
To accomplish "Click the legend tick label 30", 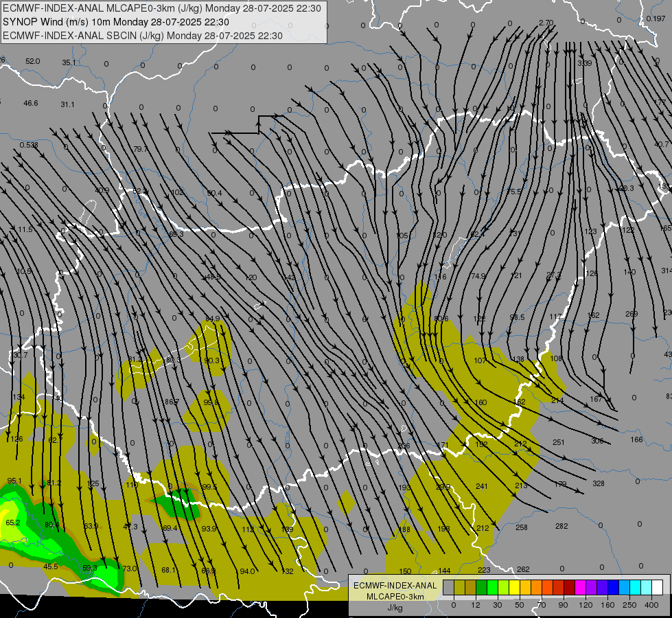I will pyautogui.click(x=497, y=605).
